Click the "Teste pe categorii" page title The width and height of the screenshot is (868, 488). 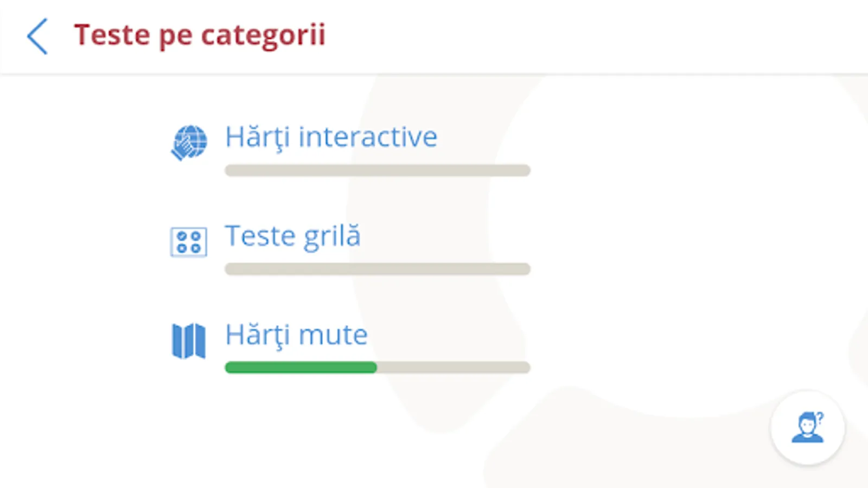200,36
